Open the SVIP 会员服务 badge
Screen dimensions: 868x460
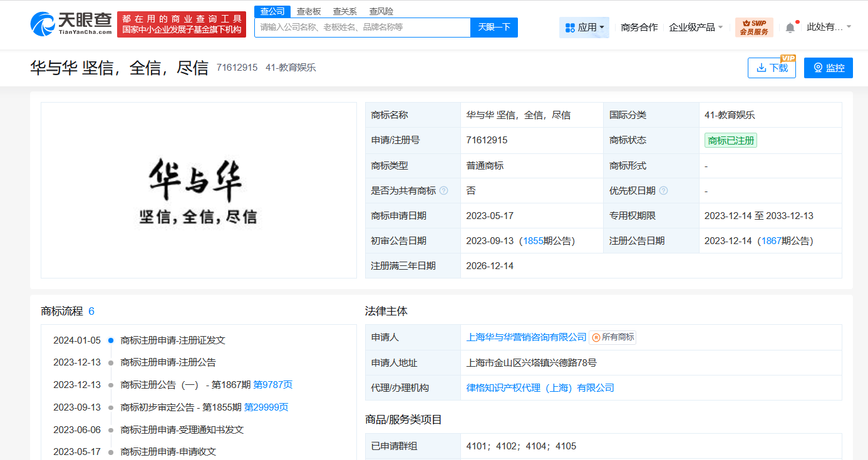[x=754, y=28]
